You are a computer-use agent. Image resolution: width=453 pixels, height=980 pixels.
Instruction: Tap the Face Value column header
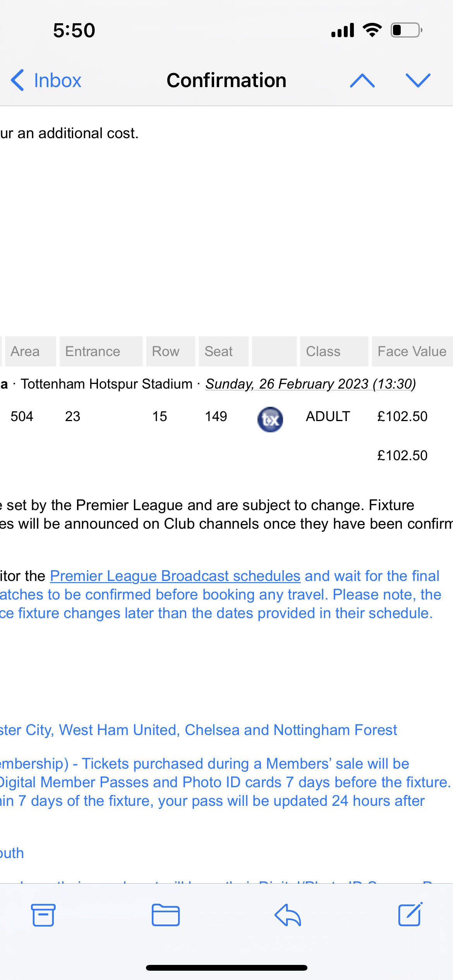[x=412, y=351]
